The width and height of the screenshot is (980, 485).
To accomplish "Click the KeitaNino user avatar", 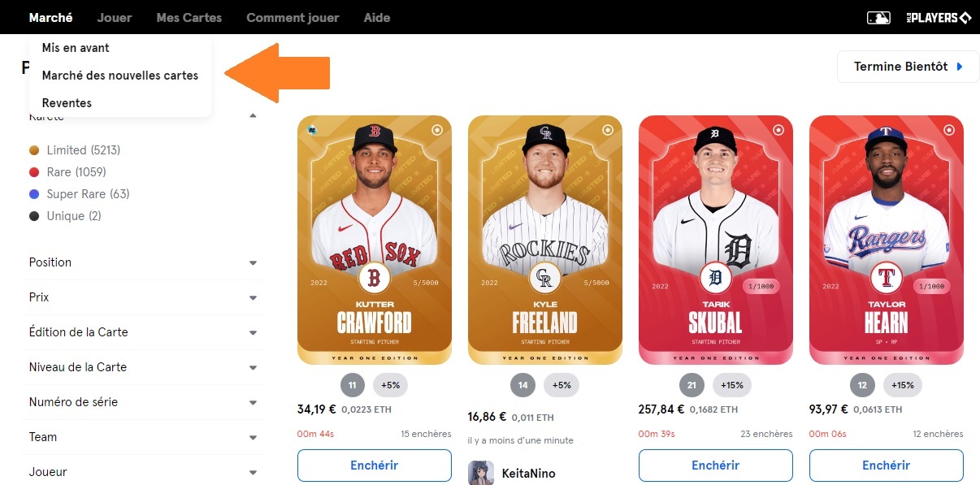I will [481, 473].
